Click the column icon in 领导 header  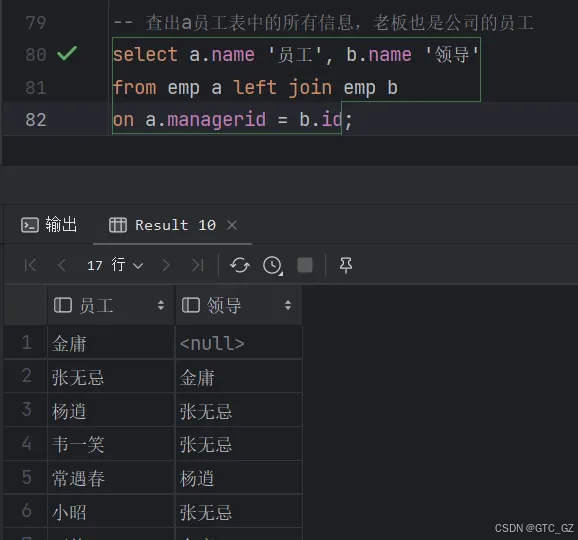click(191, 305)
